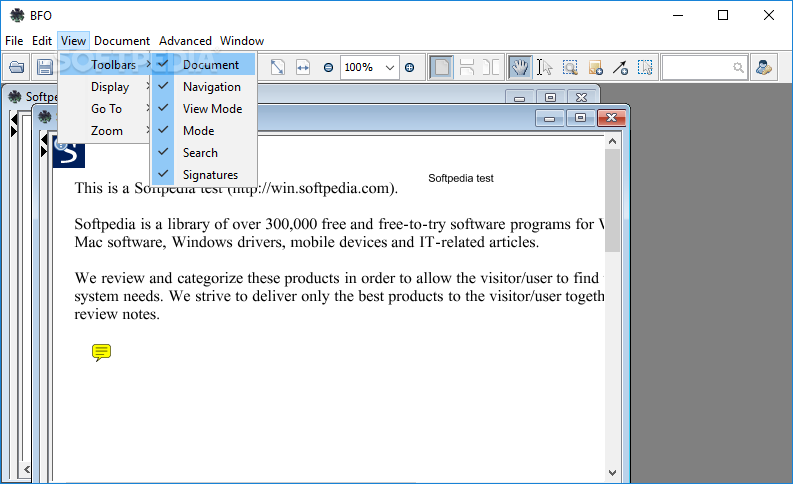Open the Window menu
The height and width of the screenshot is (484, 793).
coord(242,40)
